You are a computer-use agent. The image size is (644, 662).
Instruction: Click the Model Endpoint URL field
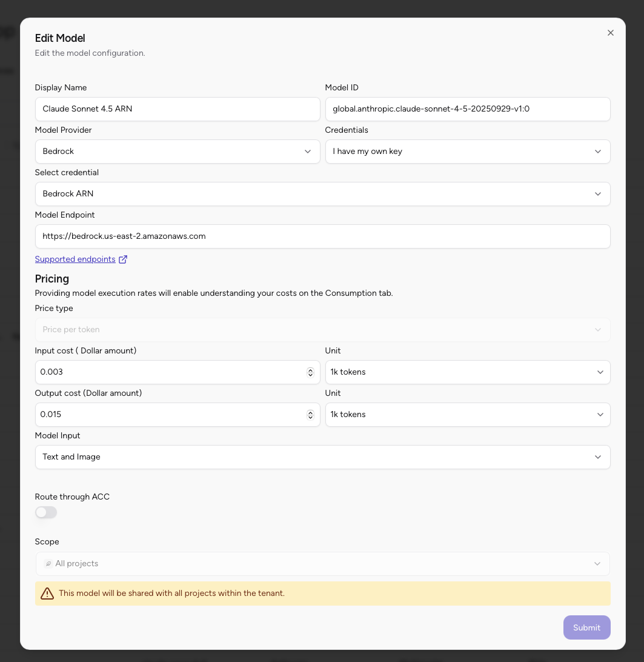(x=322, y=236)
